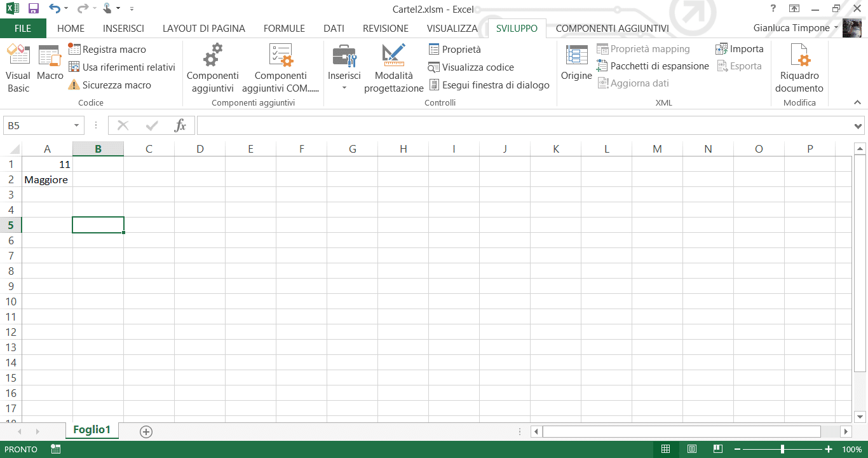868x458 pixels.
Task: Toggle Modalità progettazione mode
Action: coord(393,67)
